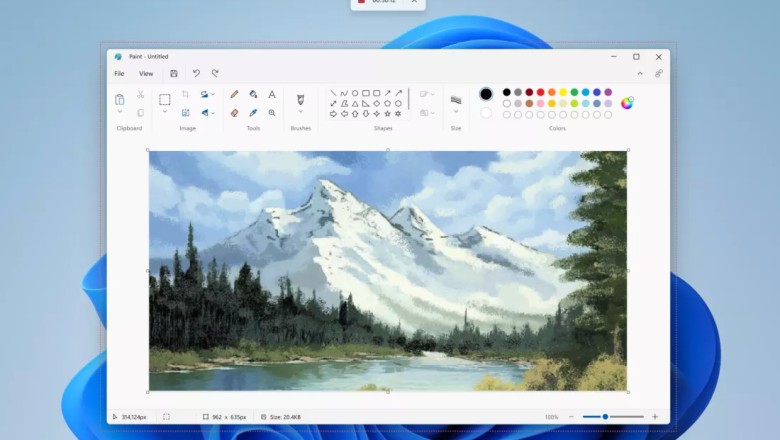Open the Edit colors wheel

pyautogui.click(x=627, y=103)
